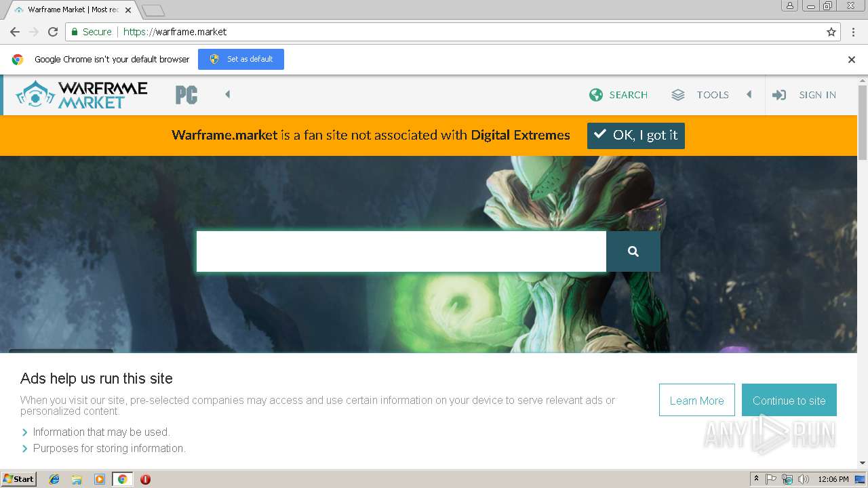Click Continue to site button
This screenshot has height=488, width=868.
[x=789, y=400]
